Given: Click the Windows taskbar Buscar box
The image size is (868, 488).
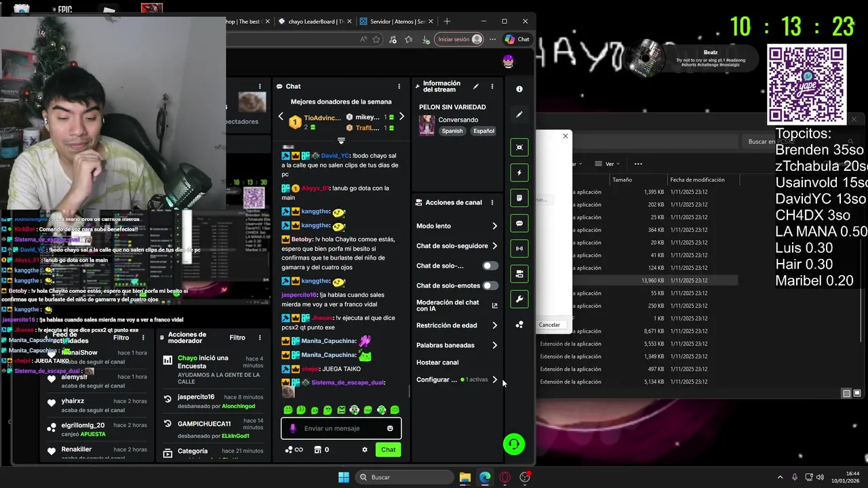Looking at the screenshot, I should pos(405,477).
